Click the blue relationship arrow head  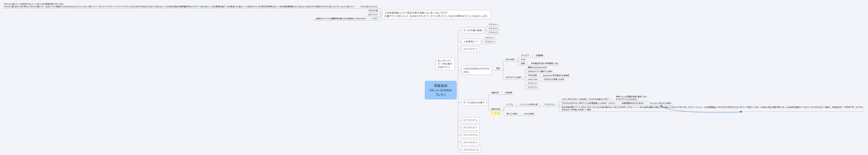[x=661, y=106]
